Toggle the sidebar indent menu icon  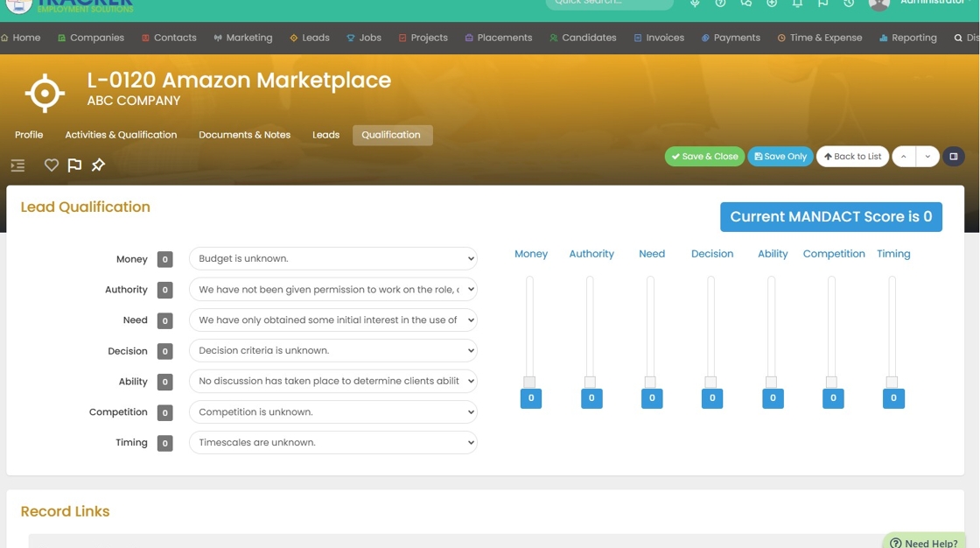(x=17, y=165)
